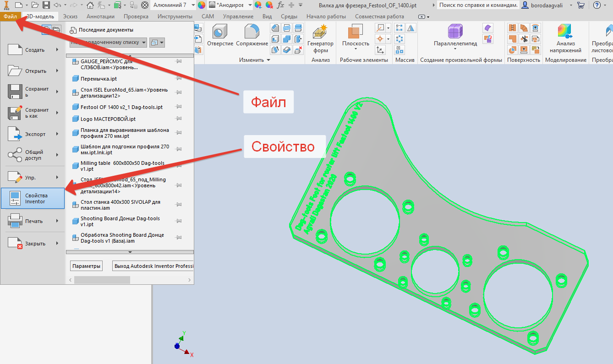Switch to the Аннотации ribbon tab
This screenshot has height=364, width=613.
point(100,16)
